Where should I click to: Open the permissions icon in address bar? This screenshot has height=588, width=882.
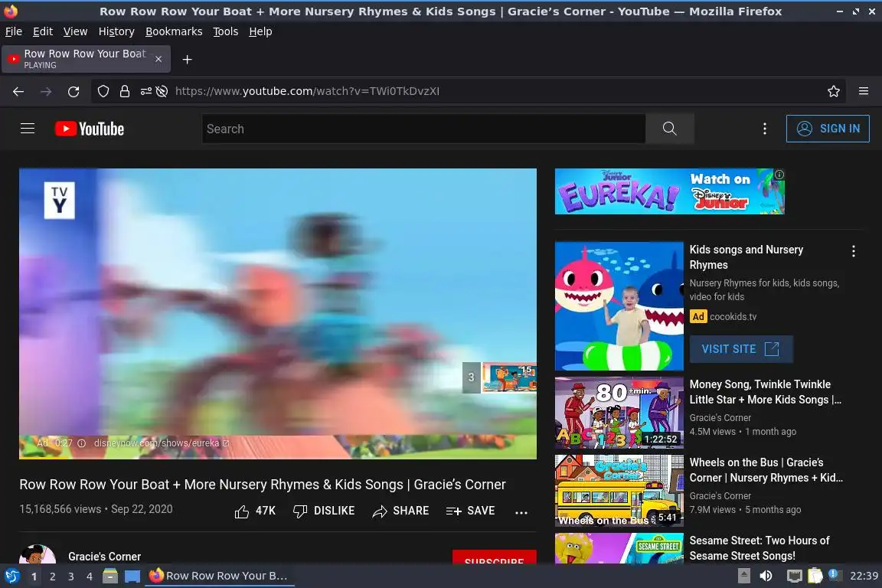coord(145,91)
